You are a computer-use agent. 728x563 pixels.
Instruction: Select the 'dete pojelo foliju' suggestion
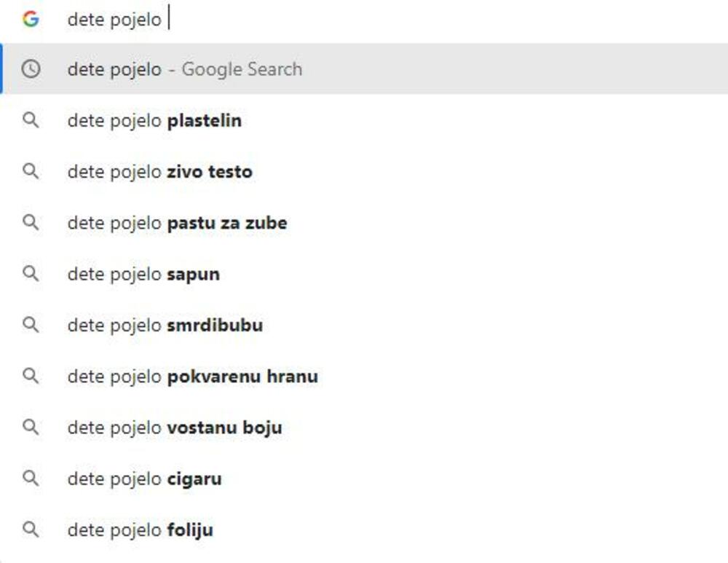pyautogui.click(x=138, y=529)
